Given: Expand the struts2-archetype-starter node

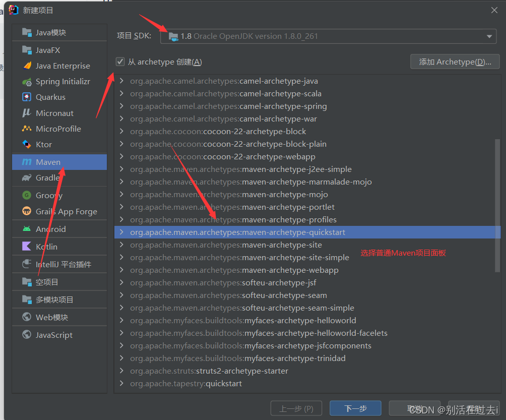Looking at the screenshot, I should pos(121,371).
